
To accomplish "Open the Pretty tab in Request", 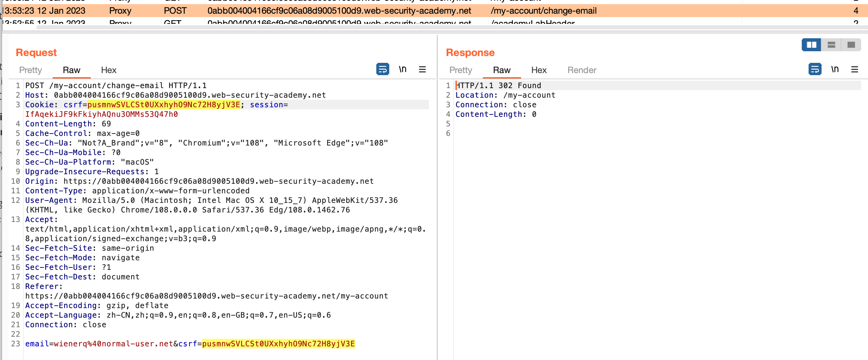I will (30, 70).
